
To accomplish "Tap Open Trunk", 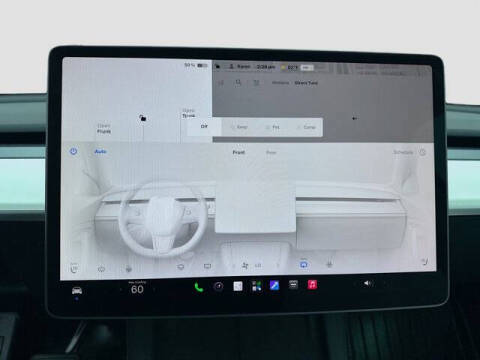I will tap(189, 113).
